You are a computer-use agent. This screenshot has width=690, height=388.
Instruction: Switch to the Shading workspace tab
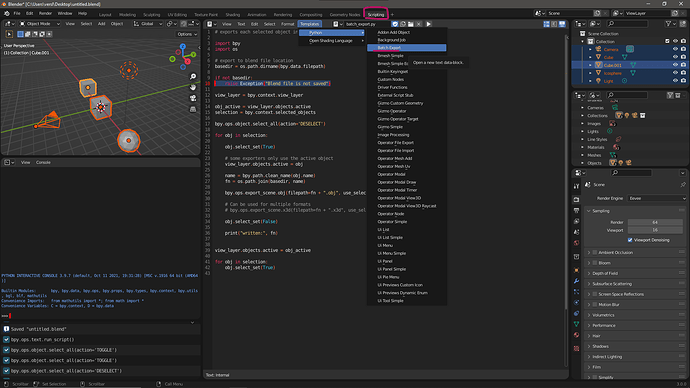[x=233, y=15]
